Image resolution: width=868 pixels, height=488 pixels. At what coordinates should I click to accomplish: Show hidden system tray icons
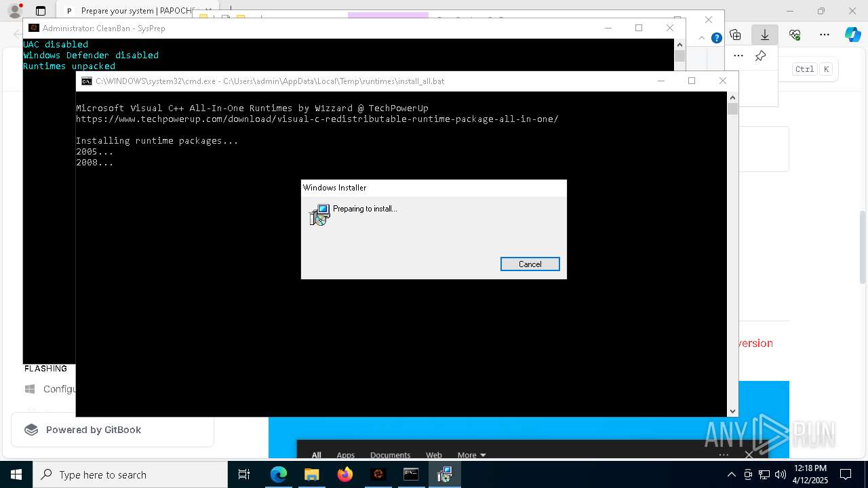pyautogui.click(x=731, y=474)
